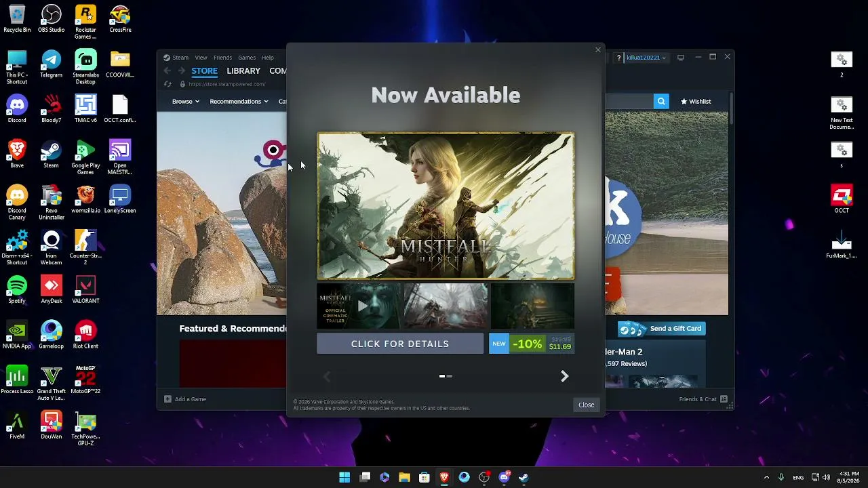This screenshot has width=868, height=488.
Task: Click the Big Picture mode monitor icon
Action: [x=681, y=58]
